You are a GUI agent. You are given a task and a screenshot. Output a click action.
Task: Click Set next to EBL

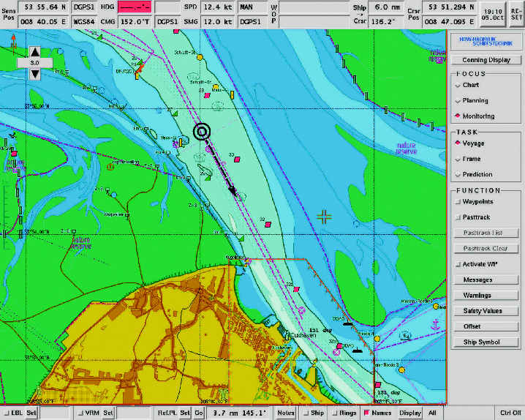click(31, 413)
